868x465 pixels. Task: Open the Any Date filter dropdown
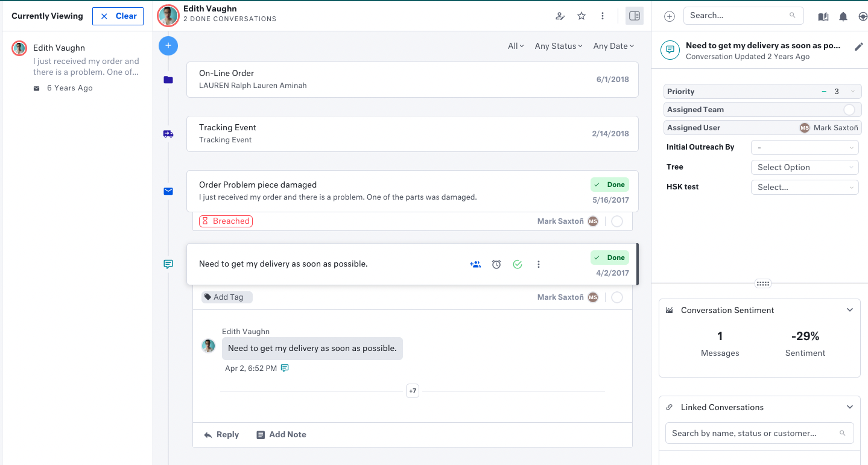613,45
